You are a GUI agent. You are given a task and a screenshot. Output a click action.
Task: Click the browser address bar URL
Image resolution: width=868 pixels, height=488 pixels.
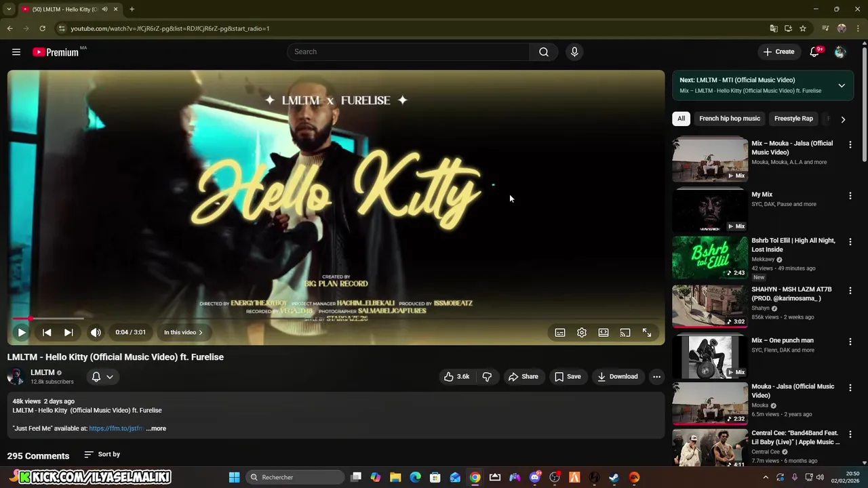(x=170, y=28)
